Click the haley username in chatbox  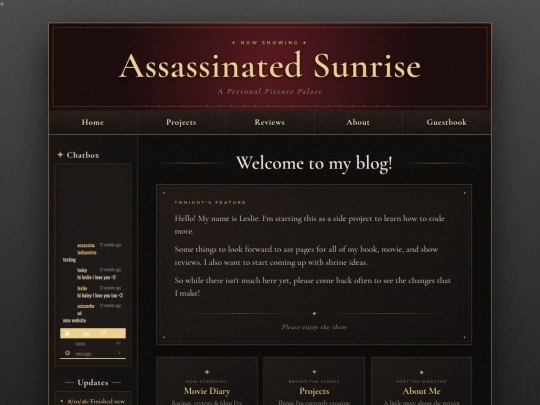[x=82, y=270]
